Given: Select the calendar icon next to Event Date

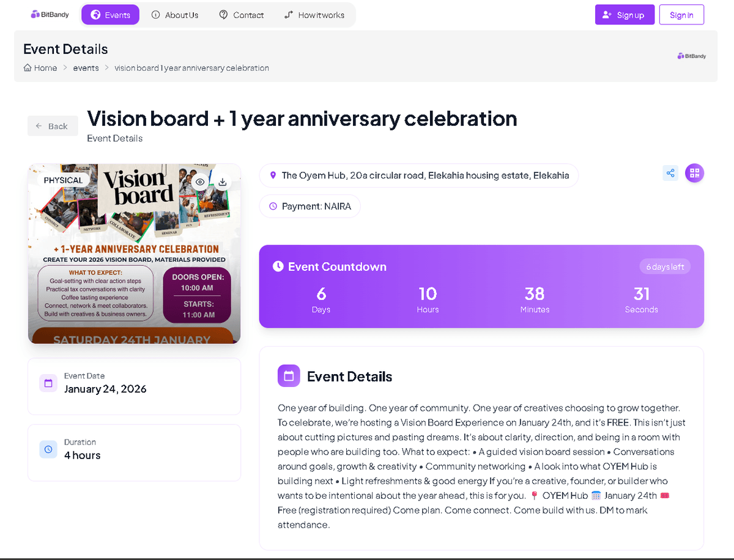Looking at the screenshot, I should (x=48, y=383).
